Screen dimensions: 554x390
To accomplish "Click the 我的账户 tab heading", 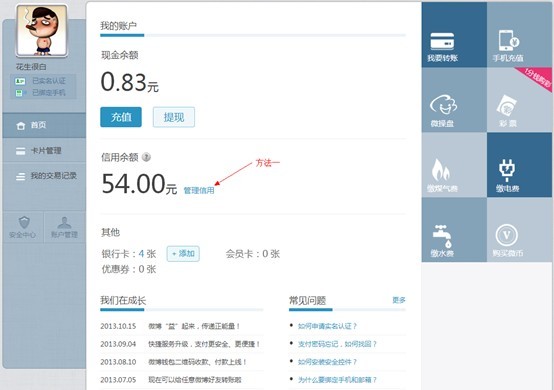I will [119, 26].
